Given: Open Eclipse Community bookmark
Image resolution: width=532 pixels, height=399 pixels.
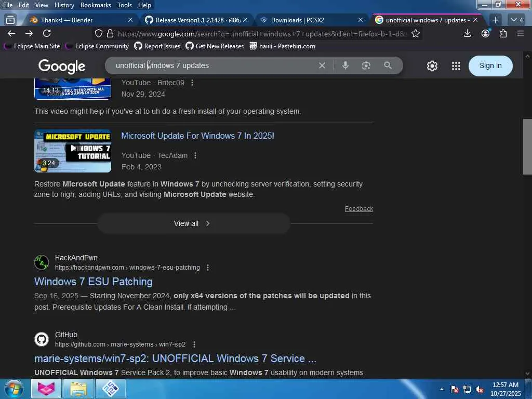Looking at the screenshot, I should (x=97, y=46).
